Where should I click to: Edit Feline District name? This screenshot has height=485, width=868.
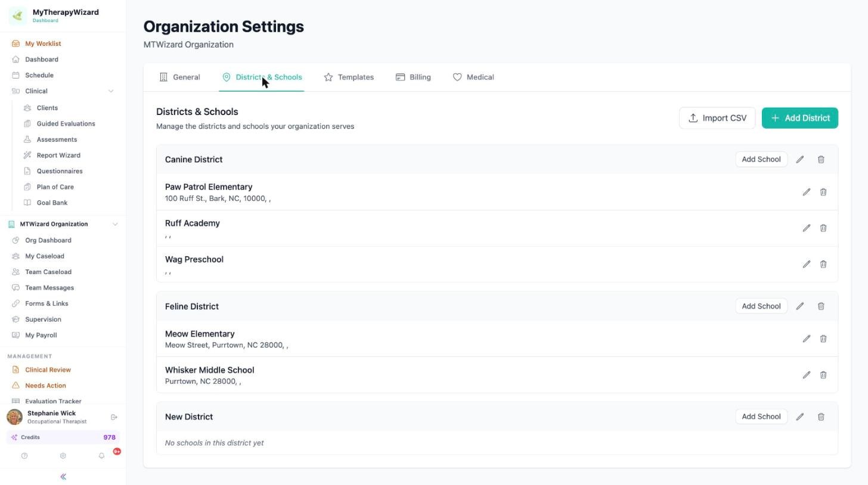tap(800, 306)
